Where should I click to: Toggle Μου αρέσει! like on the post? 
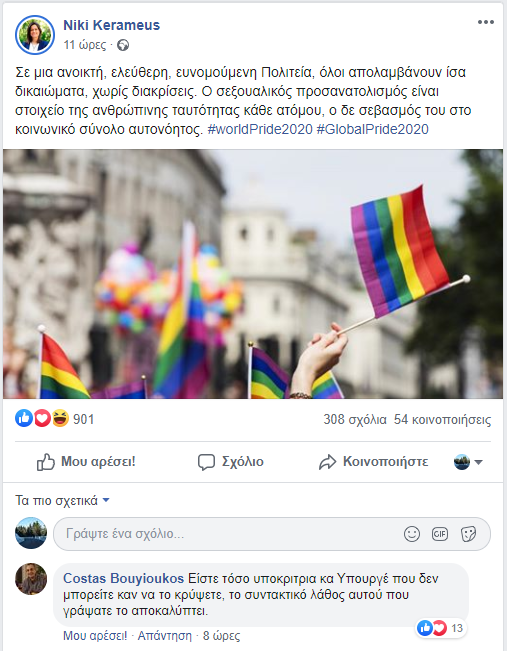point(86,462)
